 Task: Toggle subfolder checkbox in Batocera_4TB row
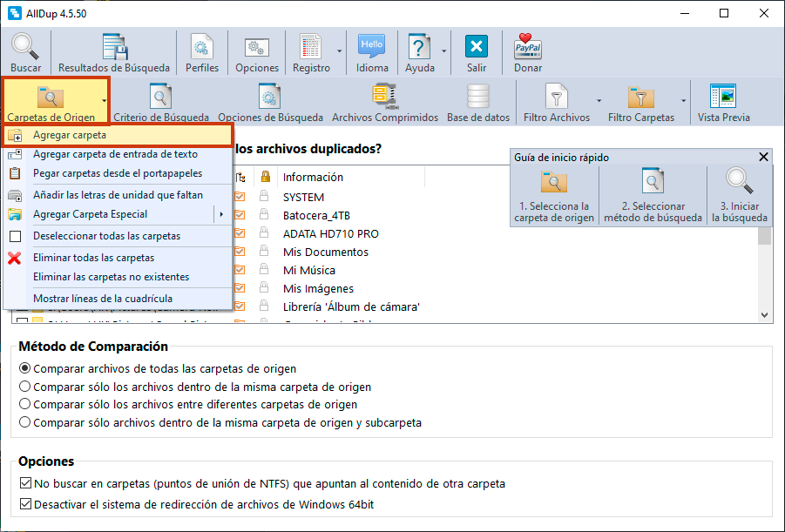click(240, 215)
